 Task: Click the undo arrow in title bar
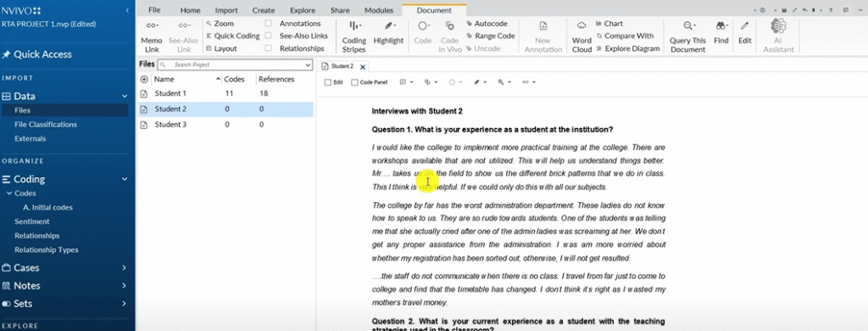(x=804, y=10)
